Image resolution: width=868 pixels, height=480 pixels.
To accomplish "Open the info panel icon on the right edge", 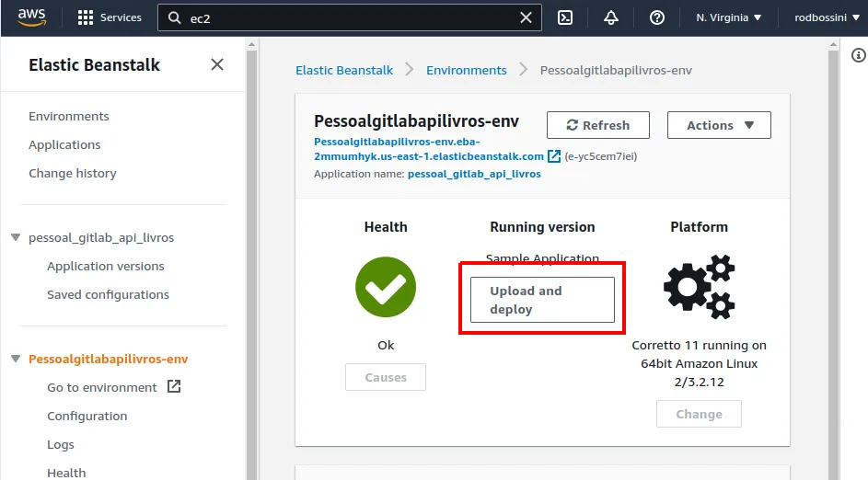I will click(858, 55).
